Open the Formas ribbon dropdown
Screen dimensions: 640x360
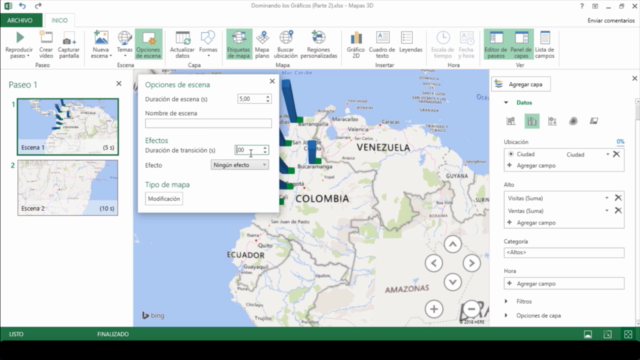[x=208, y=44]
